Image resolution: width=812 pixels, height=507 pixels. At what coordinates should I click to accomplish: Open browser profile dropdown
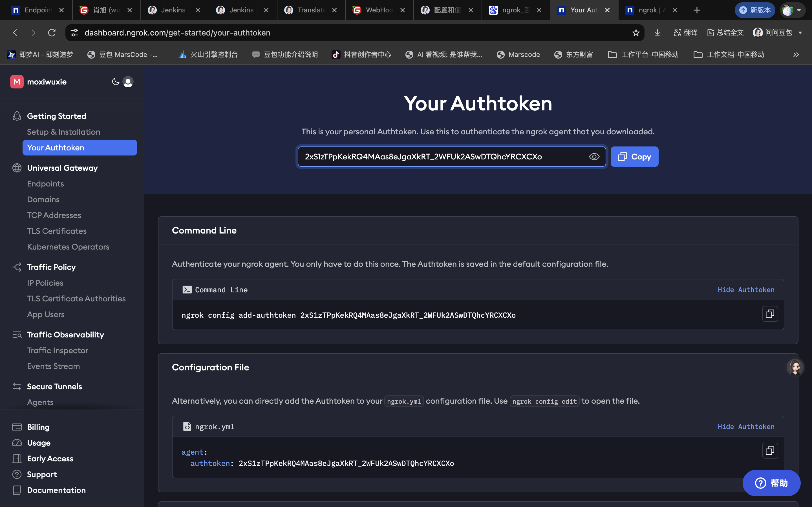[x=792, y=10]
